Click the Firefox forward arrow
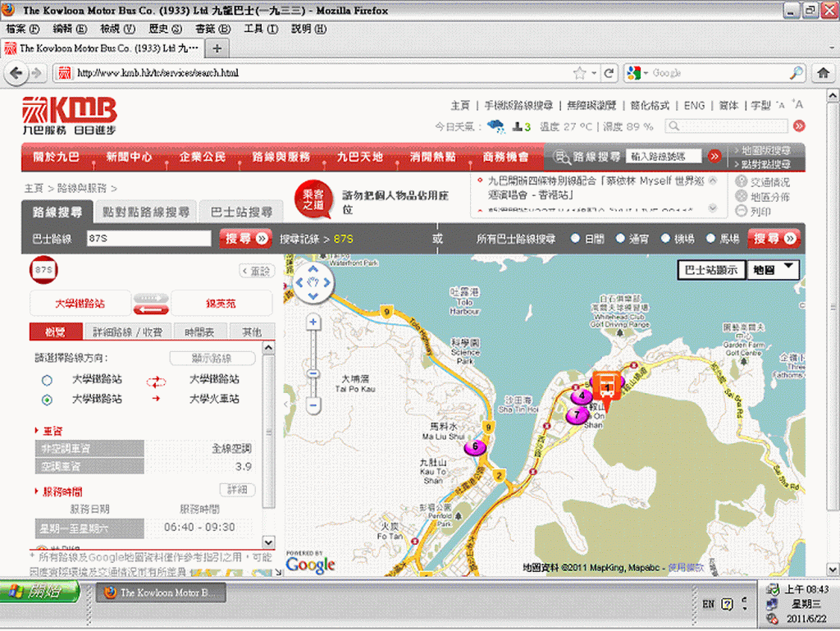 [x=36, y=73]
